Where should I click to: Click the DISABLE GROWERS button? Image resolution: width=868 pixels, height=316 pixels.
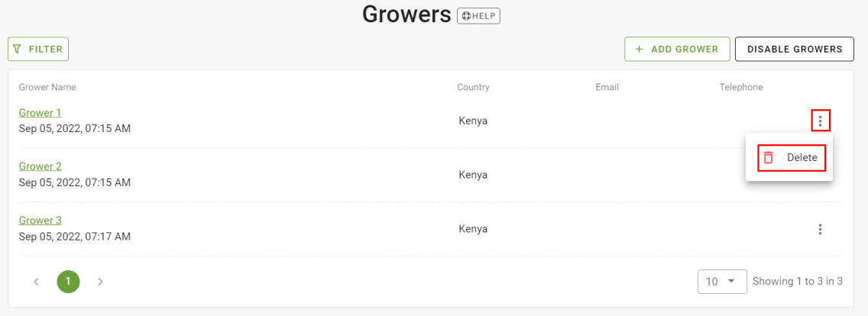(x=795, y=49)
